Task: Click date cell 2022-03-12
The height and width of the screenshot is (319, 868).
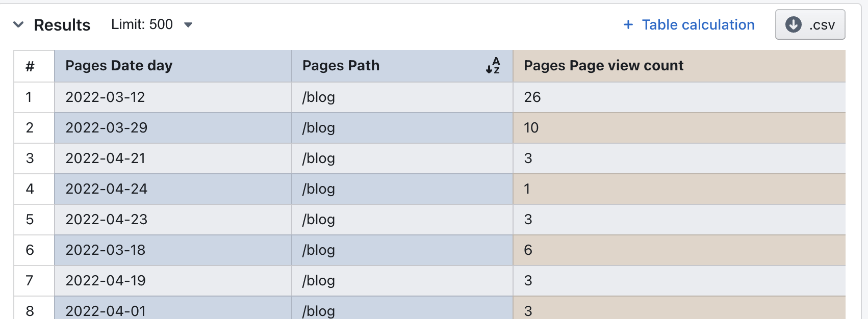Action: pyautogui.click(x=105, y=97)
